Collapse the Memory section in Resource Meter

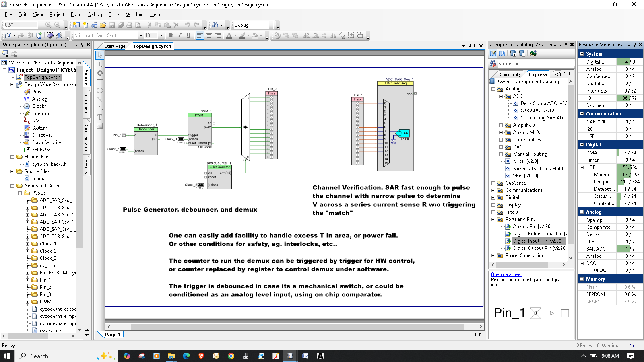582,279
